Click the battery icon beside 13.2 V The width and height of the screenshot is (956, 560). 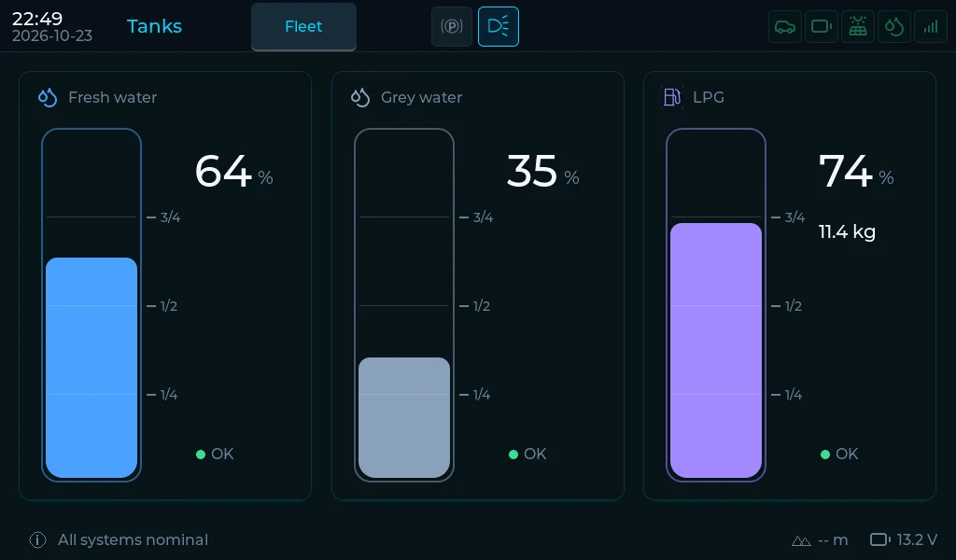(x=879, y=539)
